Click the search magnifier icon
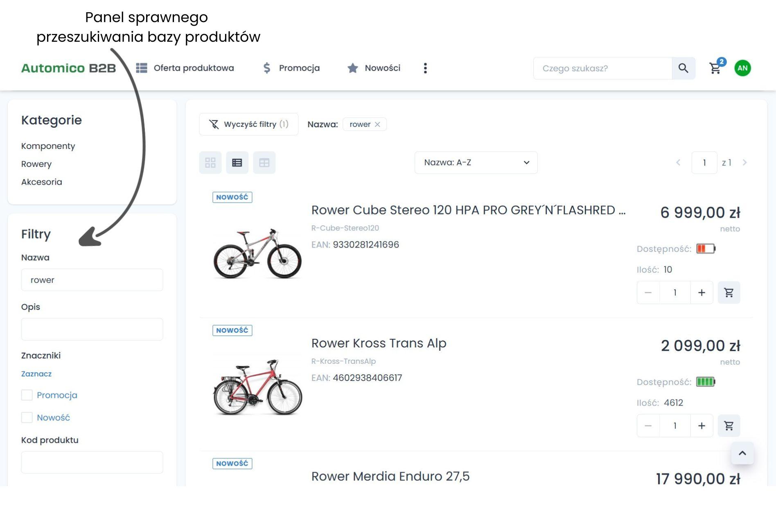The width and height of the screenshot is (776, 532). click(683, 68)
